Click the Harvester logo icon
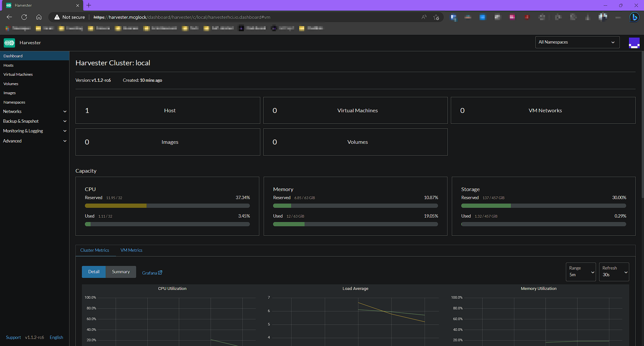This screenshot has width=644, height=346. tap(9, 43)
